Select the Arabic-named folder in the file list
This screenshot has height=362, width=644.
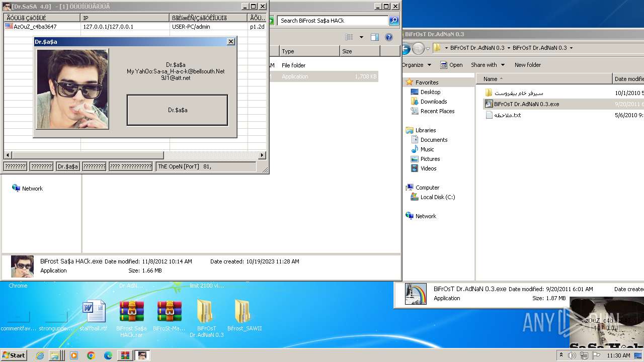pos(514,93)
